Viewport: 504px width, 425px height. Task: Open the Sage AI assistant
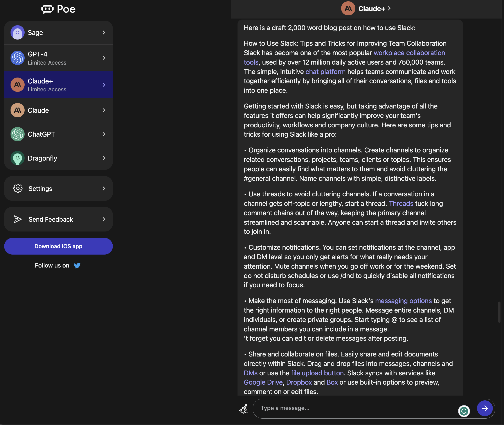click(x=59, y=33)
